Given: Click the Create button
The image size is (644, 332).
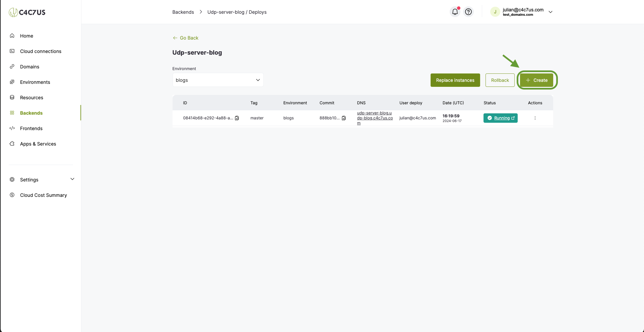Looking at the screenshot, I should point(537,80).
